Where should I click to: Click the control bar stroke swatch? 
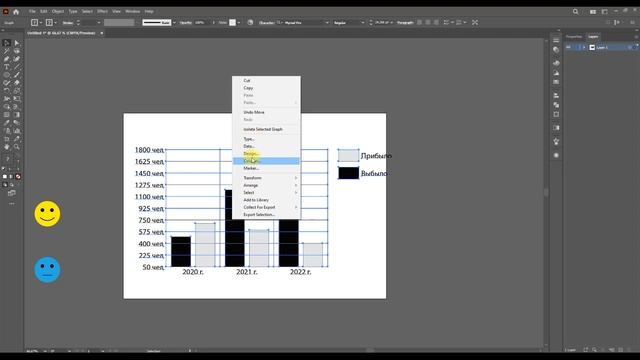pyautogui.click(x=49, y=23)
